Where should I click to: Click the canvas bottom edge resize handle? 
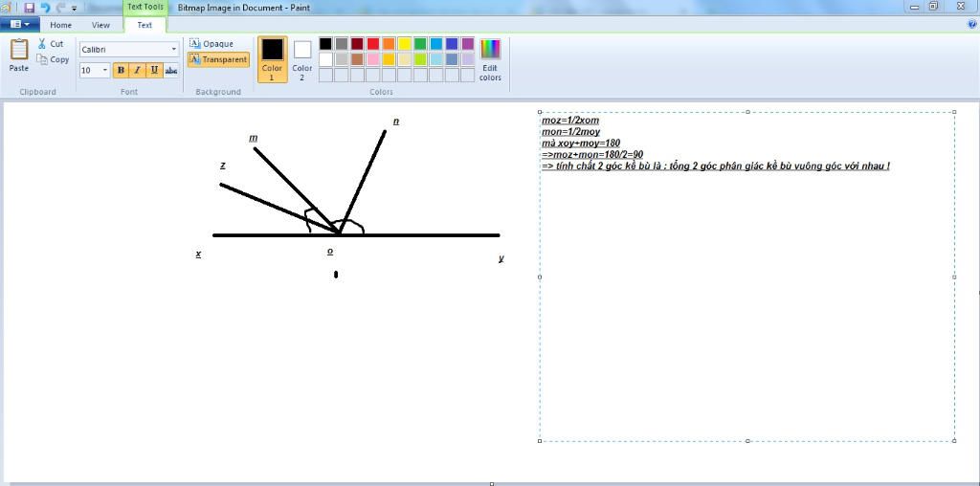[491, 483]
